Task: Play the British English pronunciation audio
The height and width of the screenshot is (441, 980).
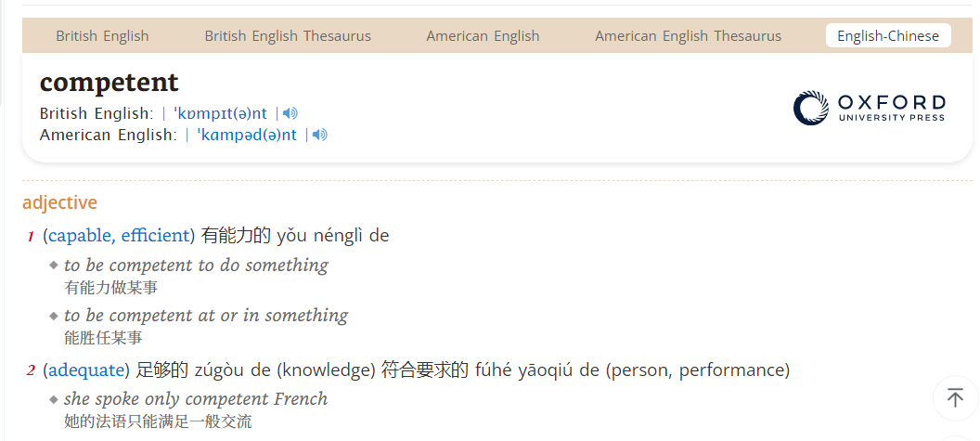Action: (290, 113)
